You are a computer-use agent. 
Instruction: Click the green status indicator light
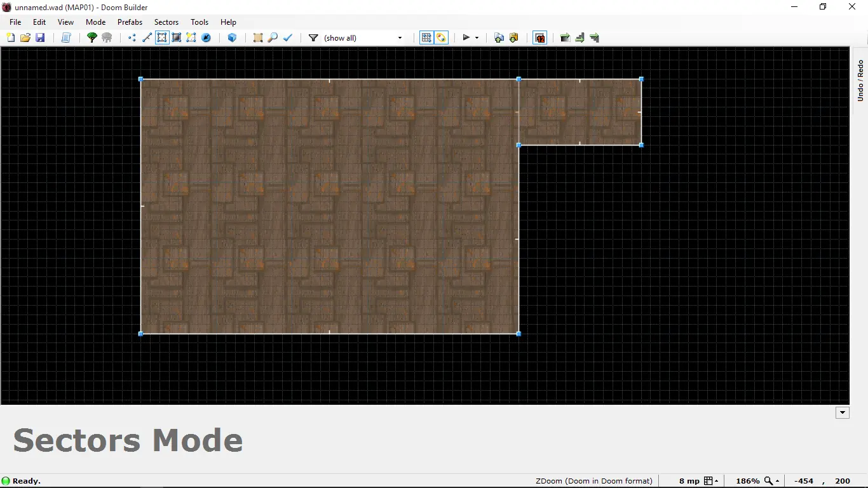[6, 481]
